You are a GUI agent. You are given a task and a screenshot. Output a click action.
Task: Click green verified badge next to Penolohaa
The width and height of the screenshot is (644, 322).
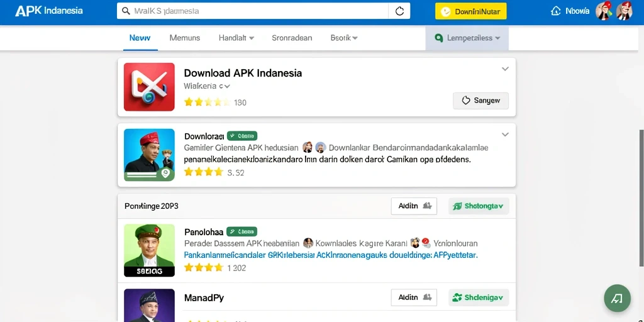coord(242,231)
